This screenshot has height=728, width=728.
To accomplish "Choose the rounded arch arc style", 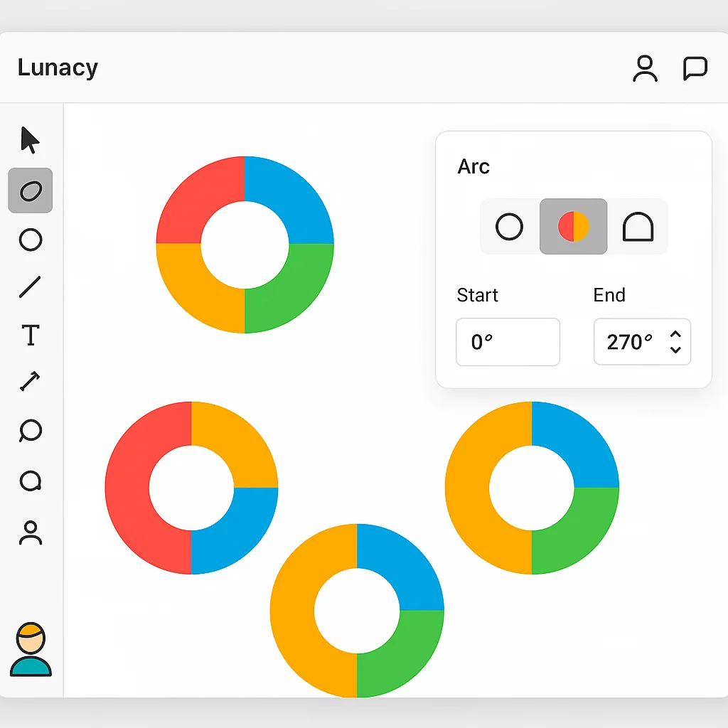I will click(637, 227).
